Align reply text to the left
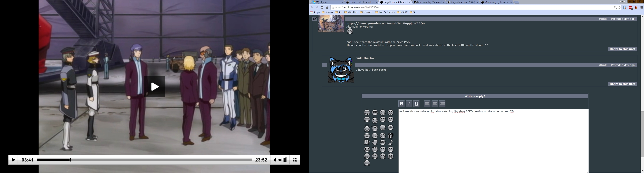Screen dimensions: 644x173 tap(427, 104)
